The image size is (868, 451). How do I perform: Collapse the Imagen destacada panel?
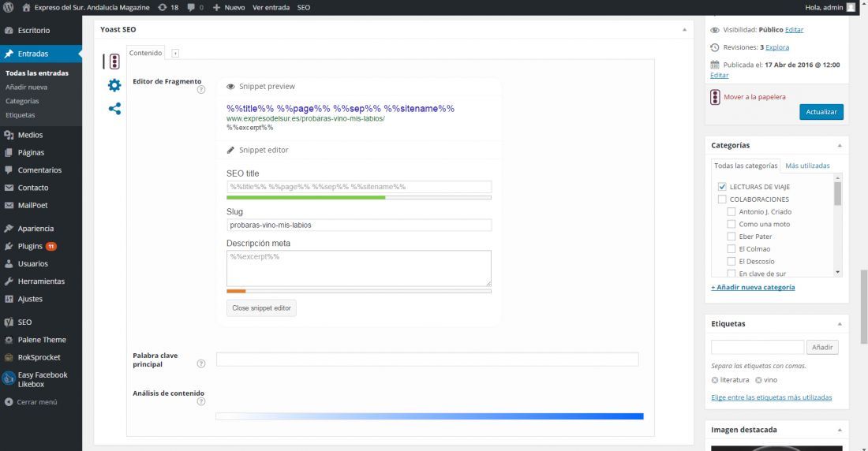[x=840, y=430]
